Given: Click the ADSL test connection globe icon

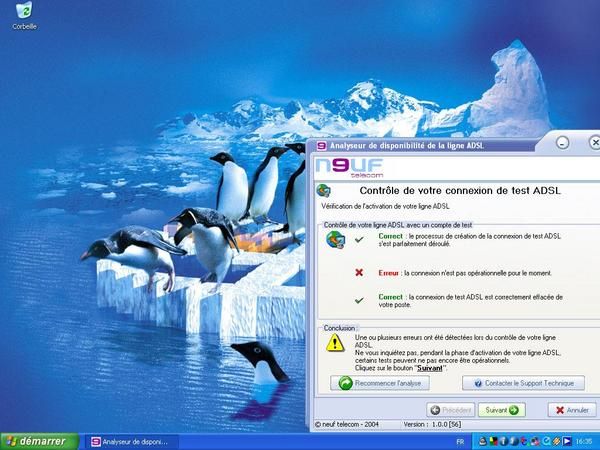Looking at the screenshot, I should click(336, 240).
